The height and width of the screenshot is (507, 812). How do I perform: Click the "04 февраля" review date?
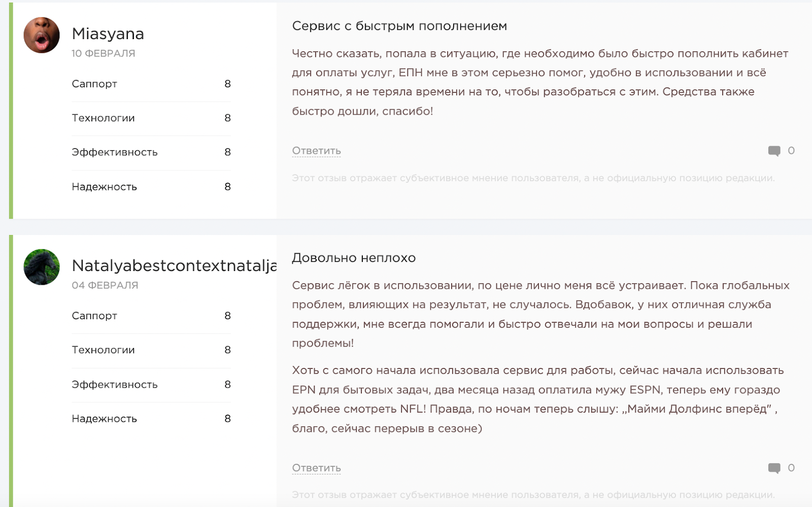pos(105,285)
